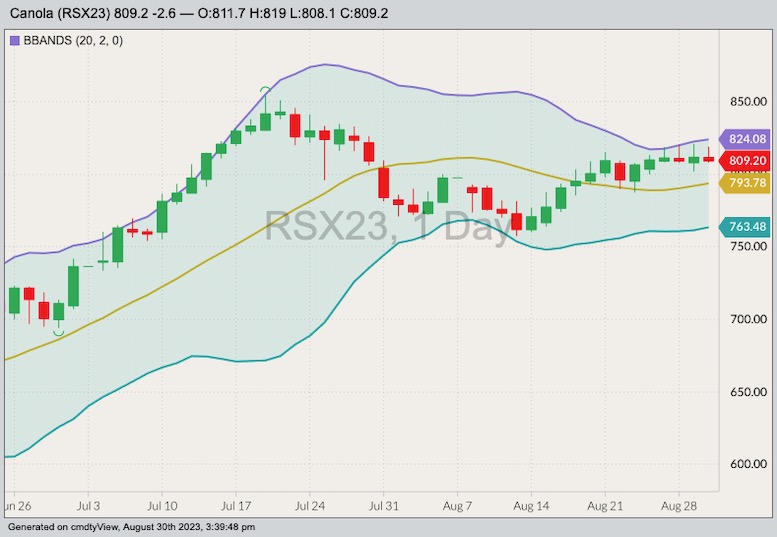The width and height of the screenshot is (777, 537).
Task: Click the 600.00 price axis label
Action: (x=748, y=464)
